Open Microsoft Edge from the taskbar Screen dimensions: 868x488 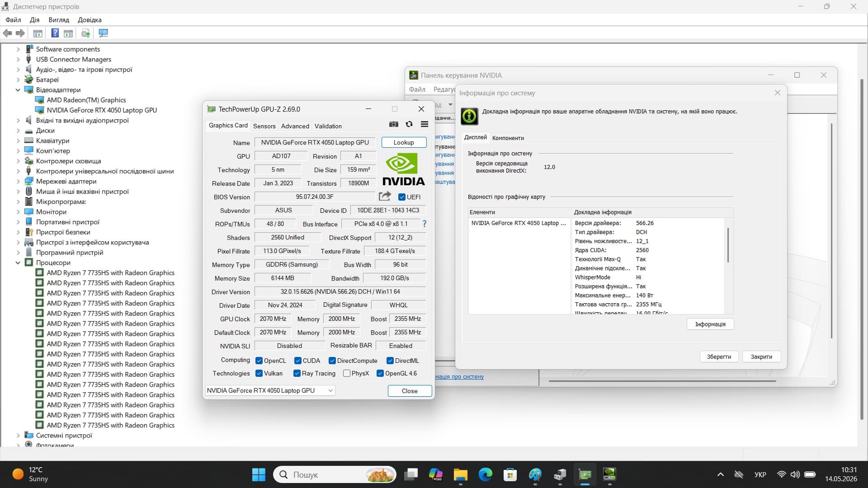click(x=485, y=474)
